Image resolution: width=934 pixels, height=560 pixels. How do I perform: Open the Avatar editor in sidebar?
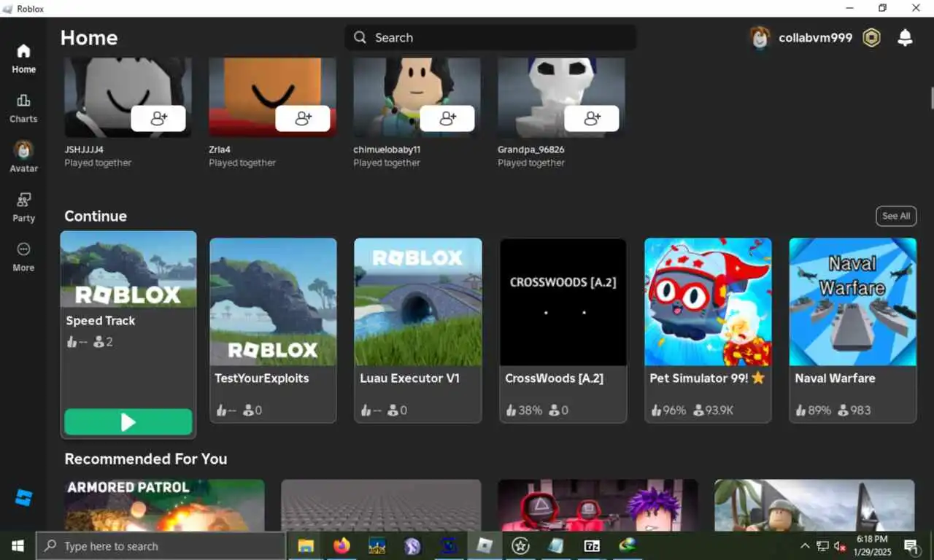click(23, 157)
